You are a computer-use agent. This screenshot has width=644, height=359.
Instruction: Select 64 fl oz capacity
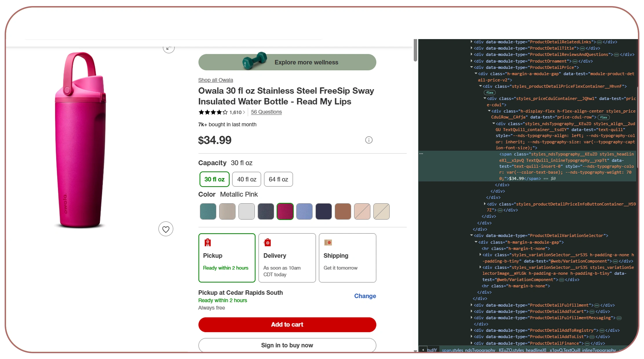(278, 179)
